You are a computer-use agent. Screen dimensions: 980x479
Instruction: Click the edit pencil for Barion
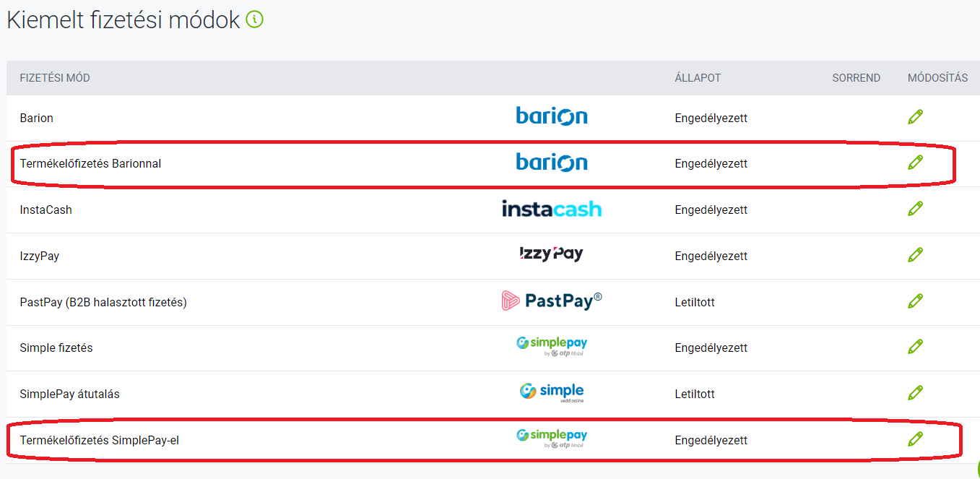coord(916,117)
